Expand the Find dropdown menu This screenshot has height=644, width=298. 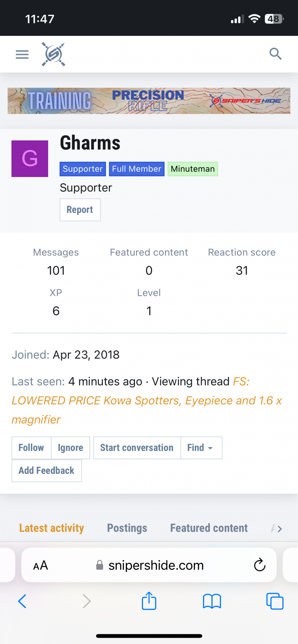click(x=201, y=448)
